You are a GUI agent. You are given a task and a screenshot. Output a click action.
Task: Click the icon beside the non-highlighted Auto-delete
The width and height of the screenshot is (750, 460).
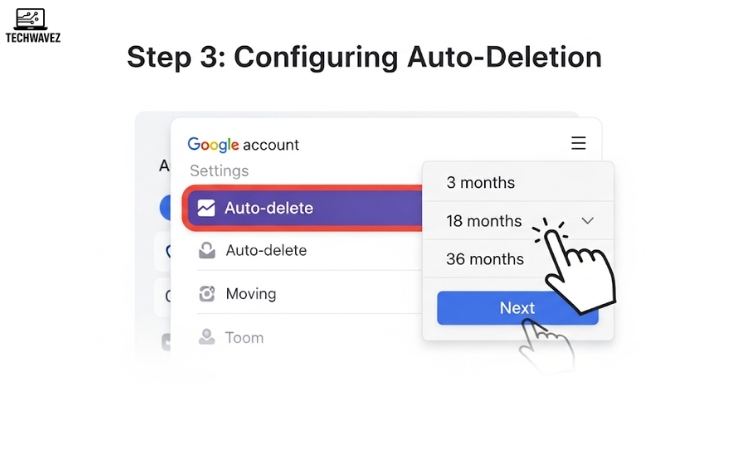click(207, 251)
